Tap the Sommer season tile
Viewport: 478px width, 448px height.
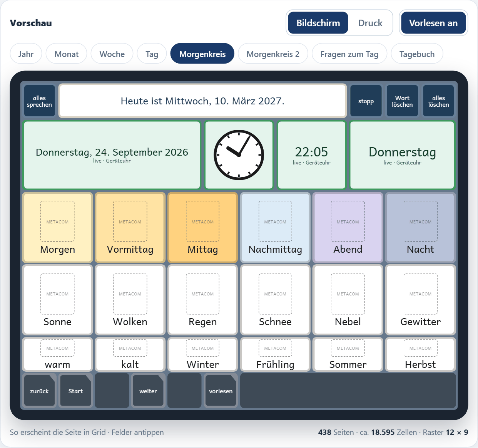pyautogui.click(x=348, y=354)
